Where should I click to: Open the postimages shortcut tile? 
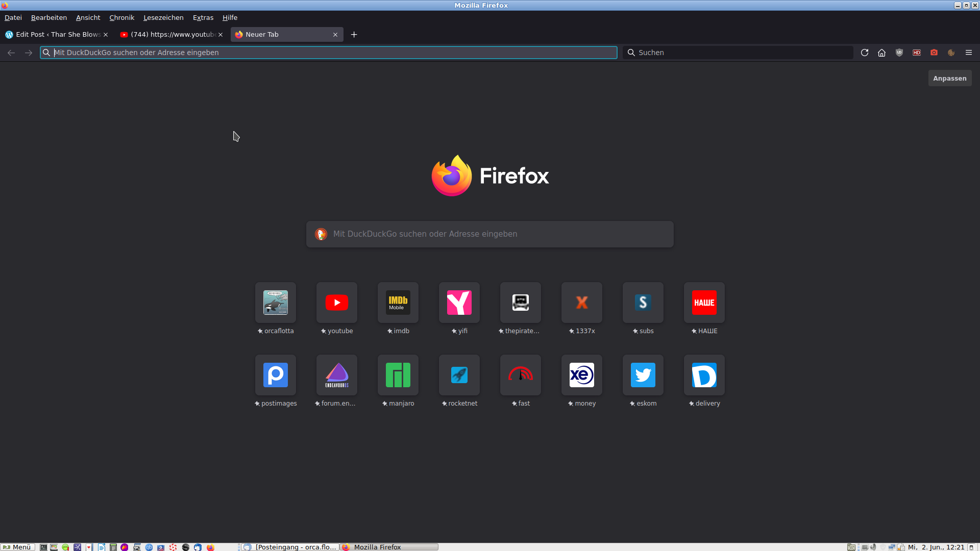(276, 375)
